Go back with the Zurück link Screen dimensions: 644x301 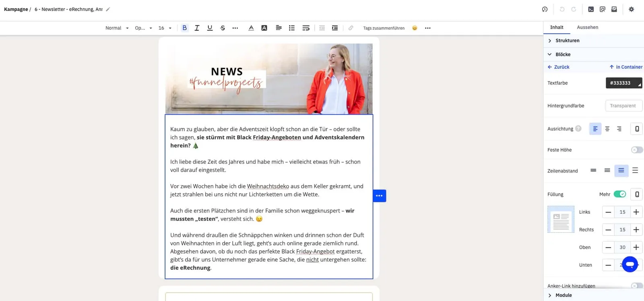(x=558, y=67)
